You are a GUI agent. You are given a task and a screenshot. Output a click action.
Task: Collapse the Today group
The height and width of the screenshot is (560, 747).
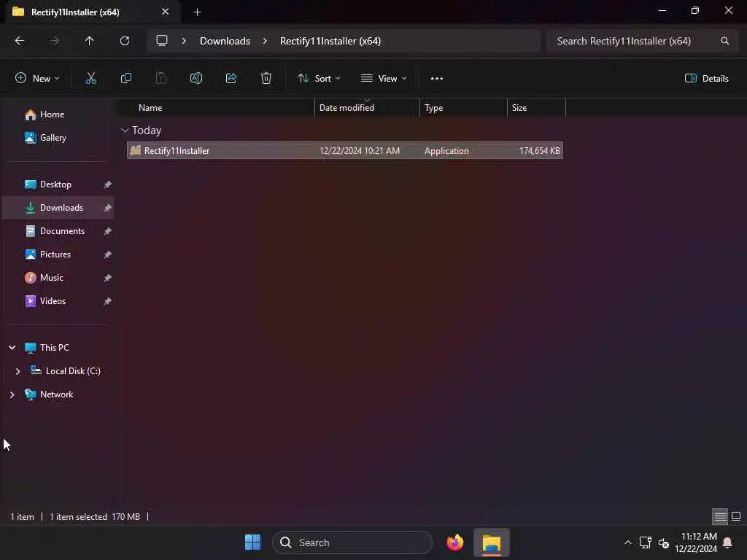coord(125,131)
